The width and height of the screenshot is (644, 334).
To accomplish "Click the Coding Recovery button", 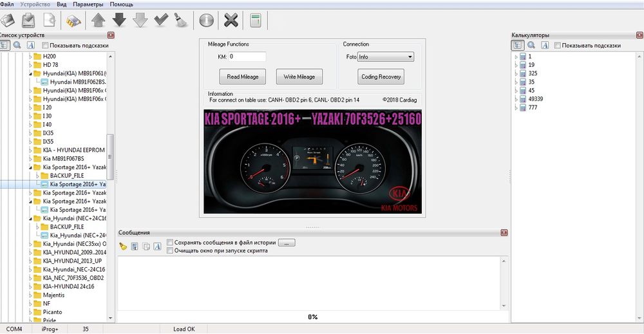I will [381, 77].
